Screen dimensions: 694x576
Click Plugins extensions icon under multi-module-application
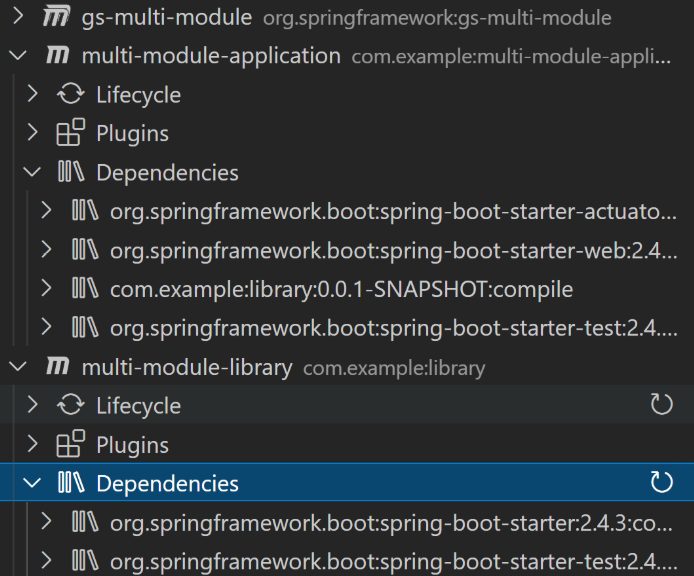[70, 132]
